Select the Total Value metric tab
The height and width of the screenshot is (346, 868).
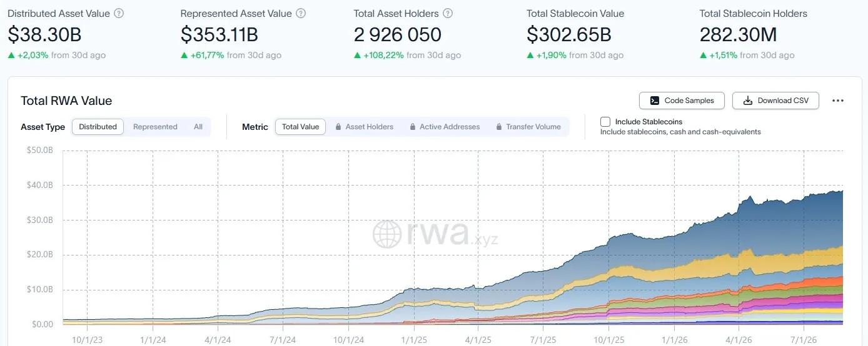click(x=300, y=127)
